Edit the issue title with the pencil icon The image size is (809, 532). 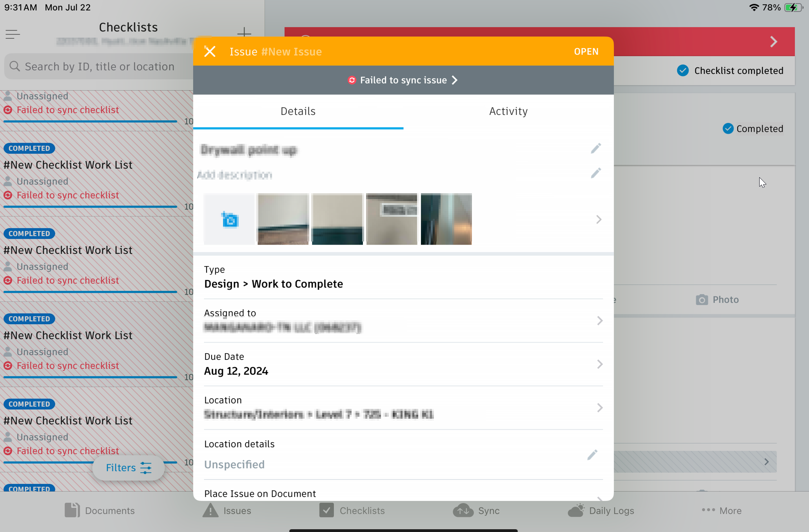tap(596, 148)
